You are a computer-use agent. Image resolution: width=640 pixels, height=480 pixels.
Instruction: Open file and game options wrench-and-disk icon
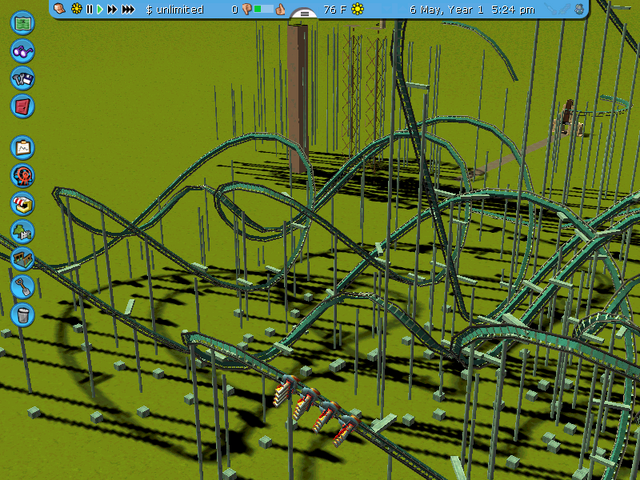pos(22,78)
